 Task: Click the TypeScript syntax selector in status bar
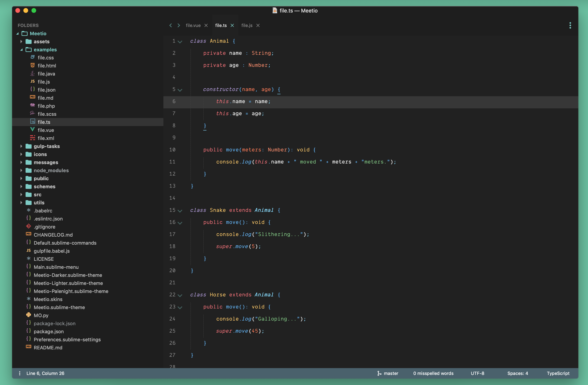(x=558, y=373)
